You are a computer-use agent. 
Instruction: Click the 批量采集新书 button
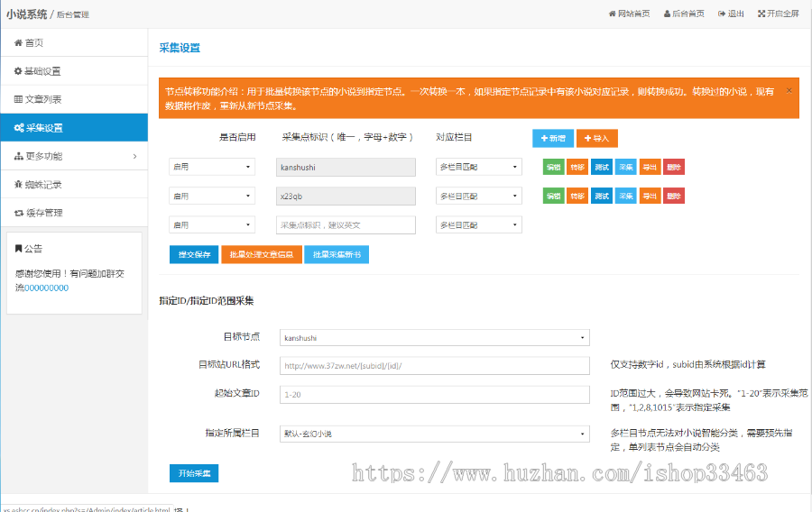pyautogui.click(x=337, y=254)
